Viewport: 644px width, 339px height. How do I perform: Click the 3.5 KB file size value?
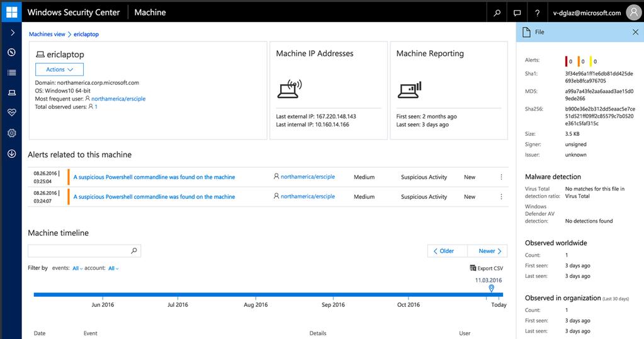tap(572, 134)
